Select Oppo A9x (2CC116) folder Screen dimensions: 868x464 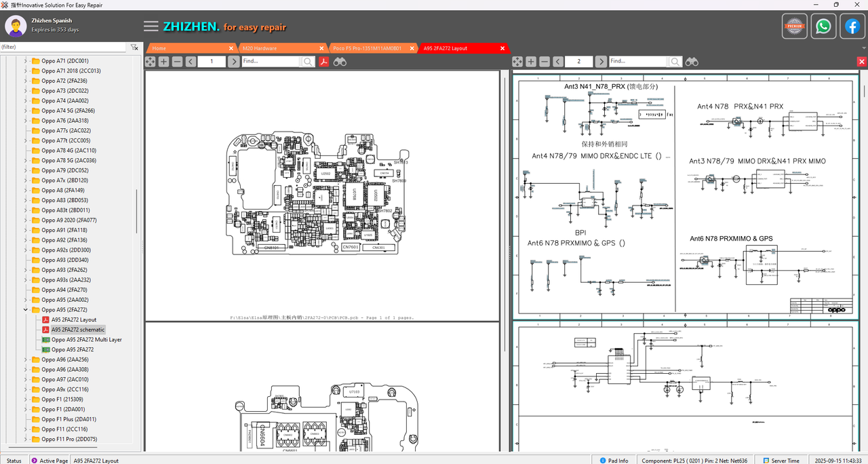click(x=64, y=389)
